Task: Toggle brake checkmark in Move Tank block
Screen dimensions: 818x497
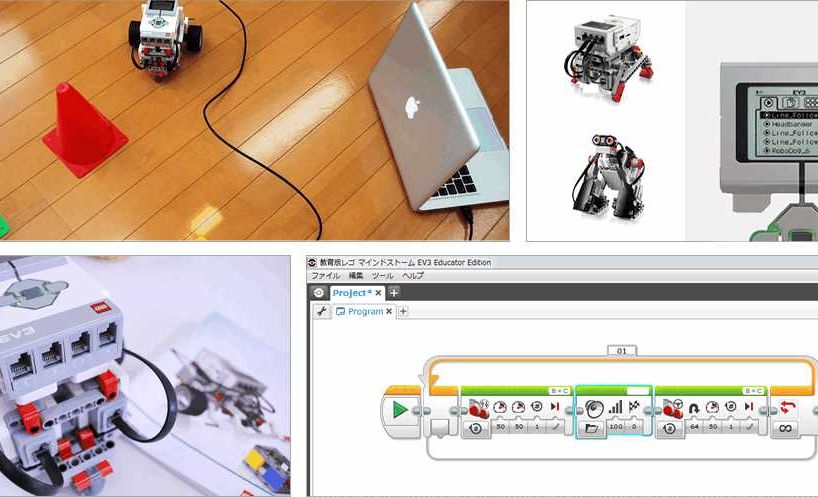Action: click(x=556, y=427)
